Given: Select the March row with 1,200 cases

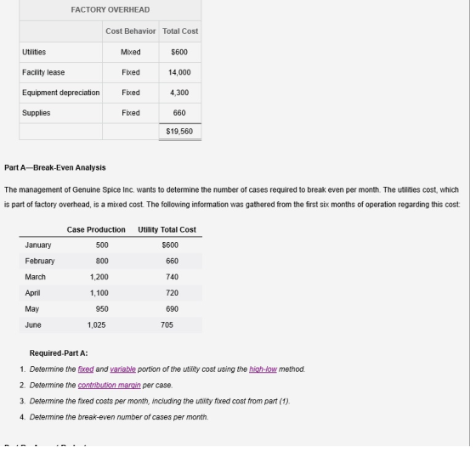Looking at the screenshot, I should click(x=110, y=277).
